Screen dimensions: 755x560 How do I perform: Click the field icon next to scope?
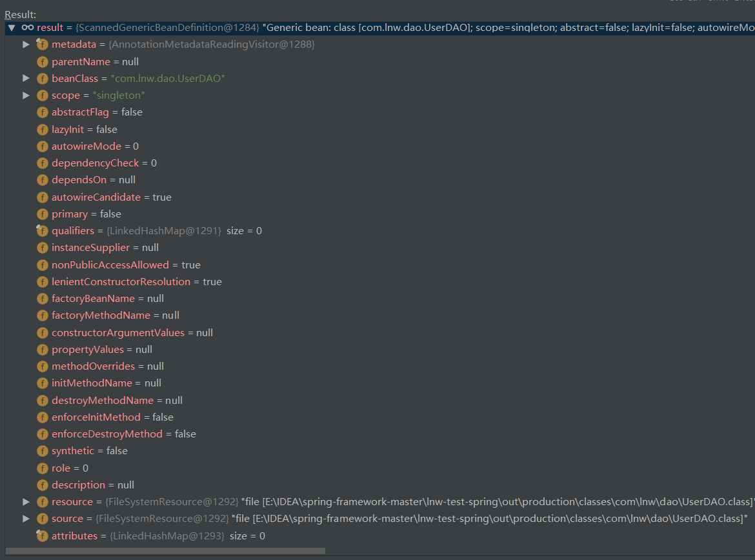point(43,95)
